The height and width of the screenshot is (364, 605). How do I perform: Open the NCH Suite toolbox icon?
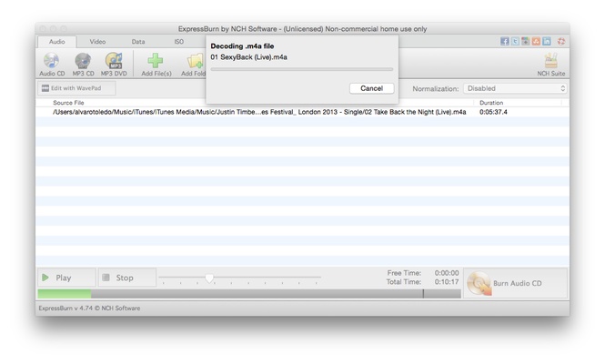point(551,61)
